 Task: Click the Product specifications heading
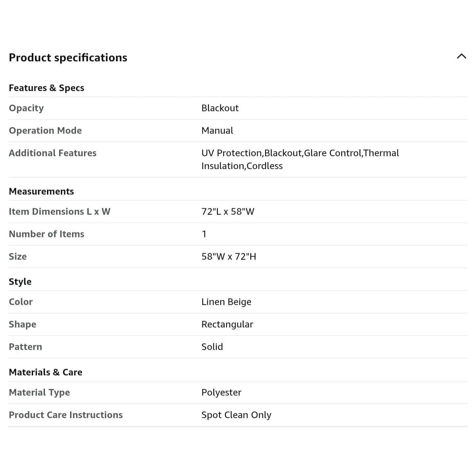point(68,58)
